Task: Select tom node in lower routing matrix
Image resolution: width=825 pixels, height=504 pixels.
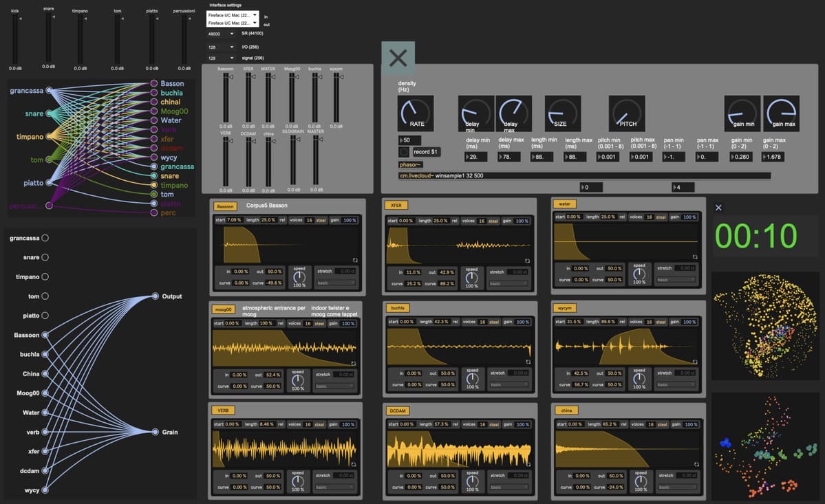Action: tap(45, 296)
